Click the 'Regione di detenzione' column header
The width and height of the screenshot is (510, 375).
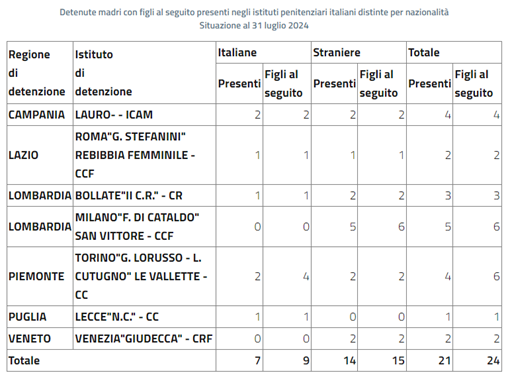40,73
